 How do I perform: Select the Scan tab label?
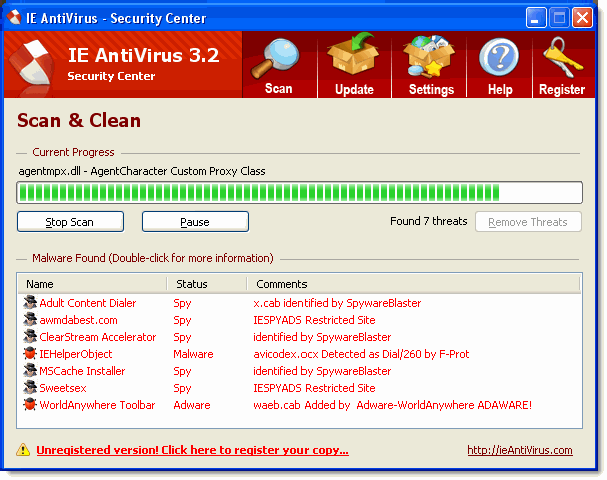click(278, 89)
